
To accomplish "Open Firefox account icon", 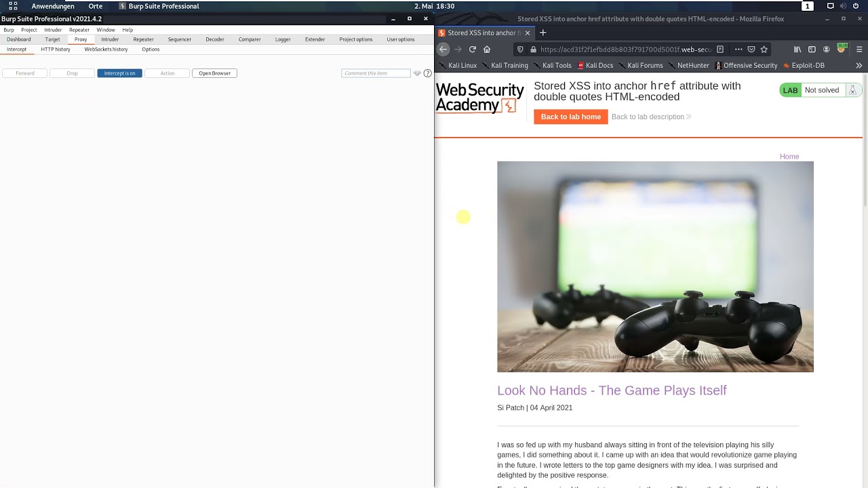I will coord(826,49).
